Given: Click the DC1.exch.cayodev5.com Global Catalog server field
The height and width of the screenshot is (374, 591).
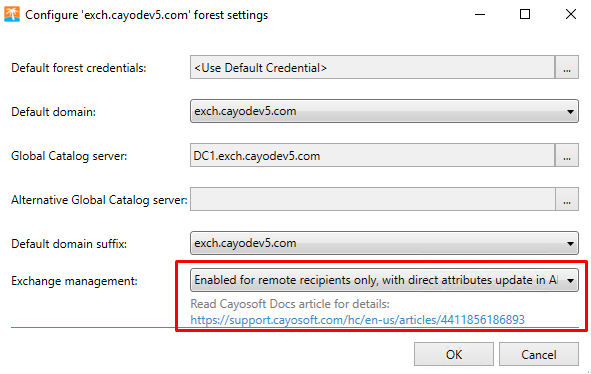Looking at the screenshot, I should 372,155.
